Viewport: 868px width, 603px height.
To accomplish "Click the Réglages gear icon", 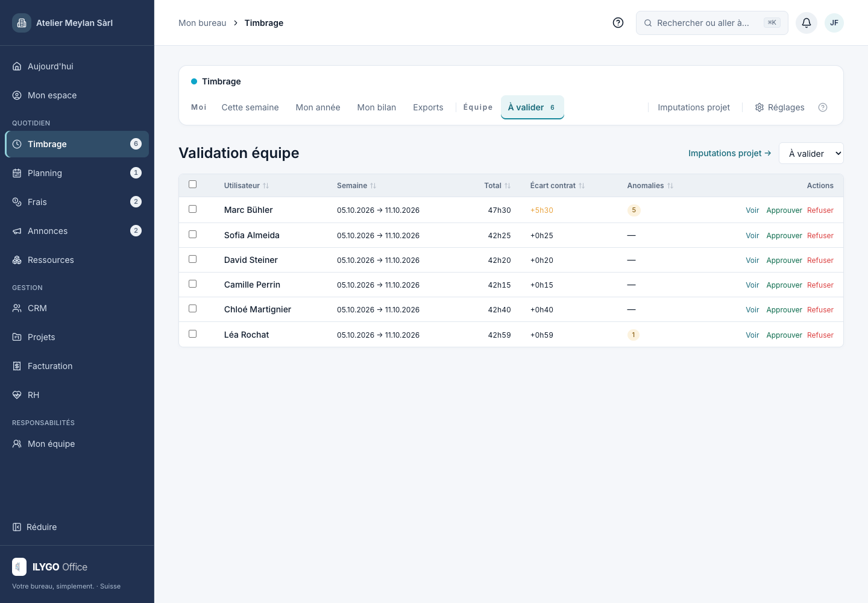I will pyautogui.click(x=759, y=107).
